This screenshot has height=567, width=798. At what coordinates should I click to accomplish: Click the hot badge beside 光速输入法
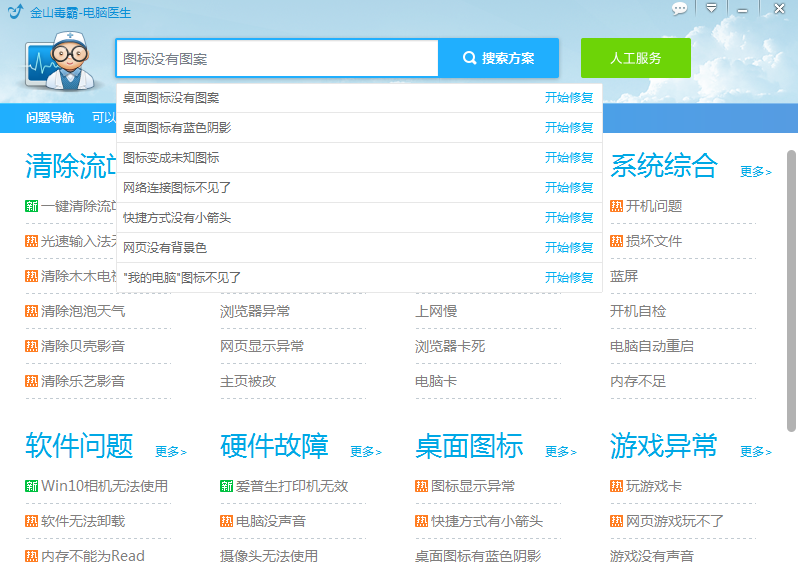[32, 241]
